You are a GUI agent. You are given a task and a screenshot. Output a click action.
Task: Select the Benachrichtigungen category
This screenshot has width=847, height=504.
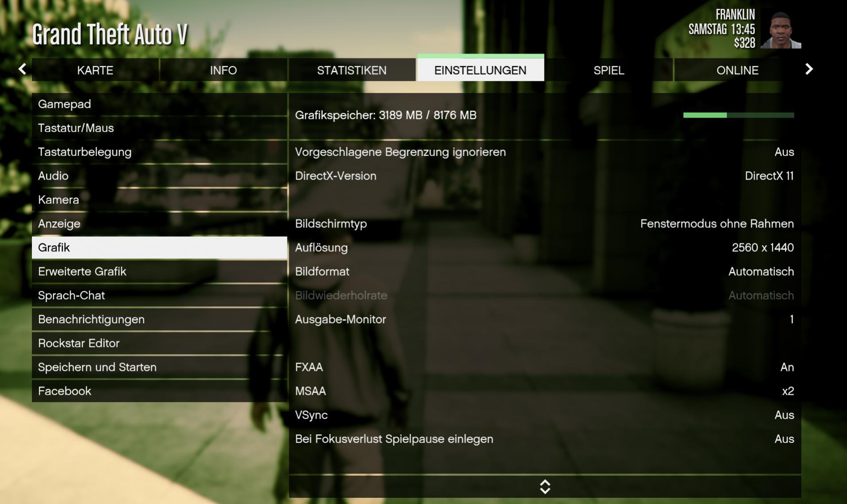[x=160, y=320]
